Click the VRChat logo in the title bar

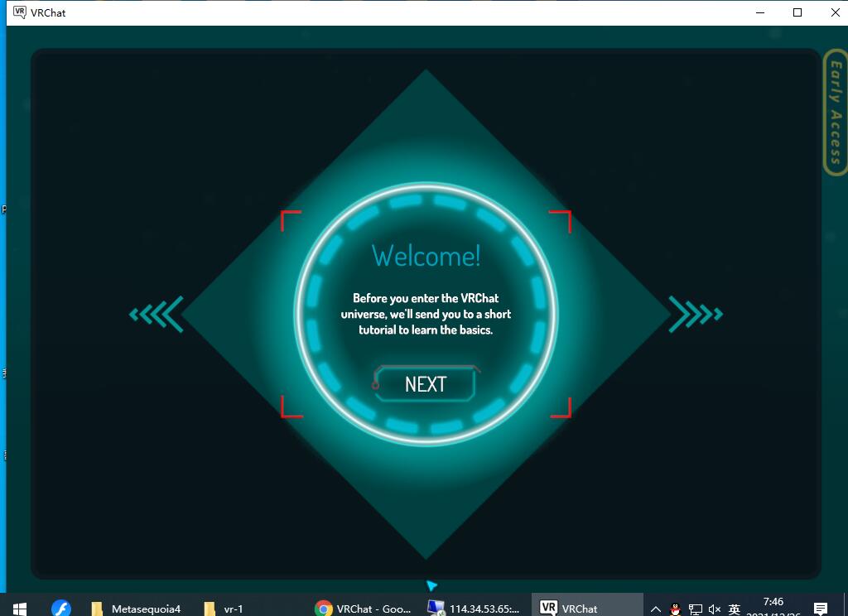coord(20,12)
